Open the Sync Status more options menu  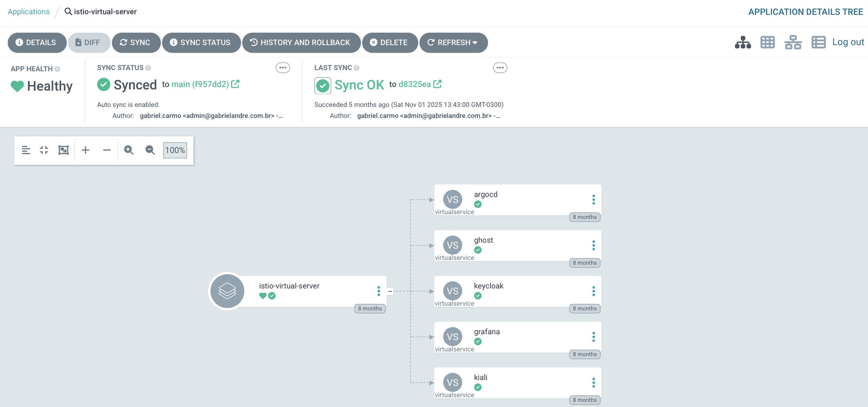point(283,68)
